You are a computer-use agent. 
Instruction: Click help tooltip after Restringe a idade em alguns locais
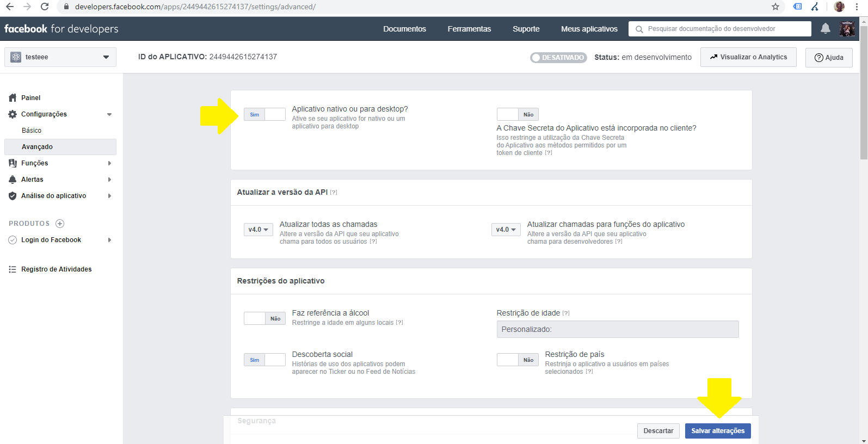point(399,323)
